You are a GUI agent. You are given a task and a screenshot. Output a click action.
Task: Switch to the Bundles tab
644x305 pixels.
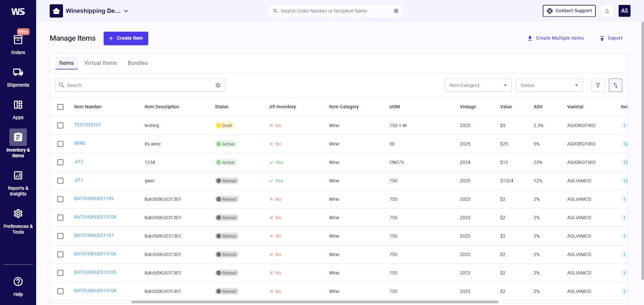click(137, 63)
